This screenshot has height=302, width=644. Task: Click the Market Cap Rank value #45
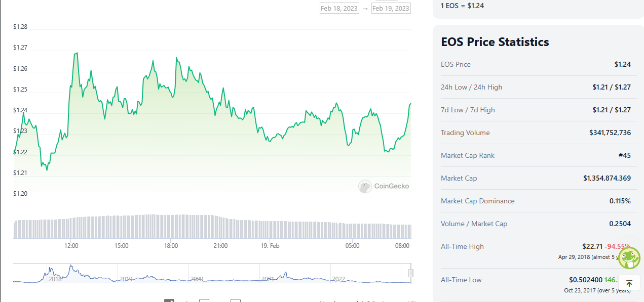point(625,155)
